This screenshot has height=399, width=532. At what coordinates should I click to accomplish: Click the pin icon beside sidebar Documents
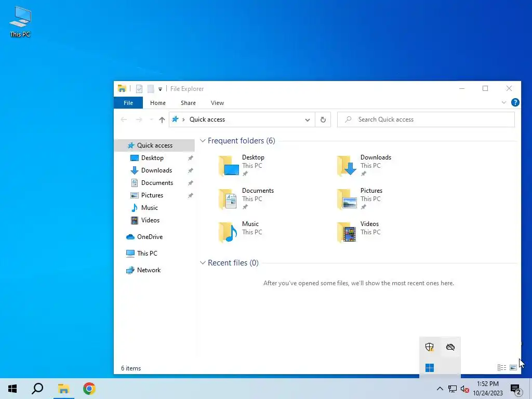pyautogui.click(x=190, y=183)
